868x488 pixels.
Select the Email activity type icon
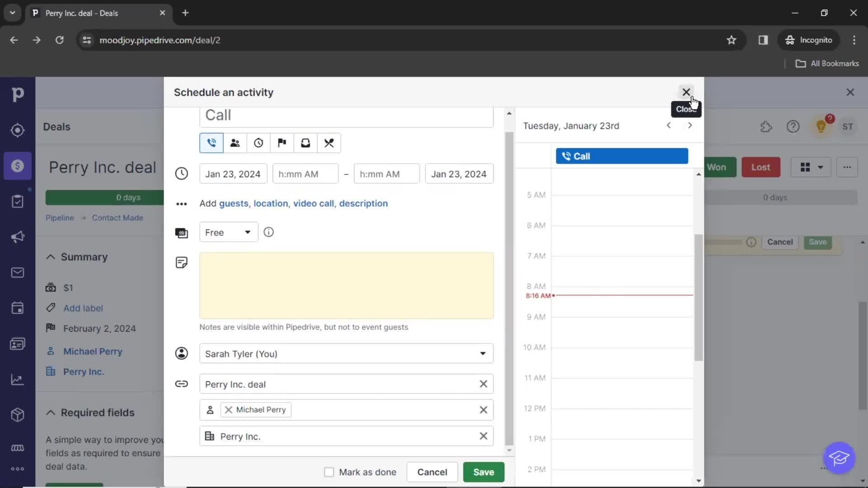coord(305,143)
